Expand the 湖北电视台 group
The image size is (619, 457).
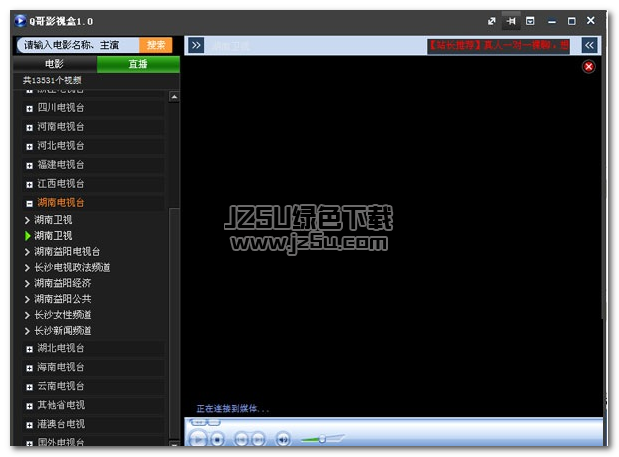click(29, 349)
